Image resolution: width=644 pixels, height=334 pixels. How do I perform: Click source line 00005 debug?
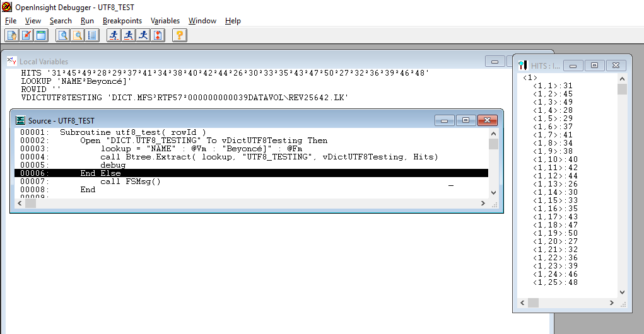coord(252,165)
